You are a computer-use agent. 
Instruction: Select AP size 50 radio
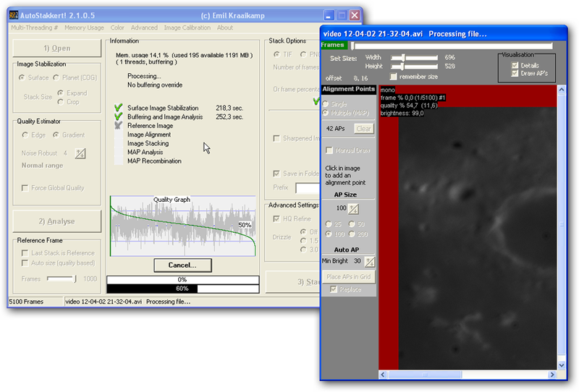pyautogui.click(x=352, y=224)
